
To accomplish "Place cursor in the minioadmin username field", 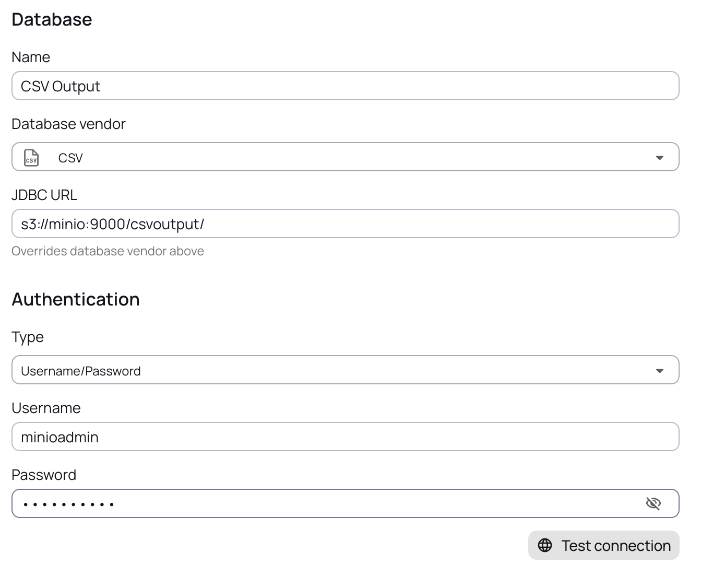I will point(344,437).
